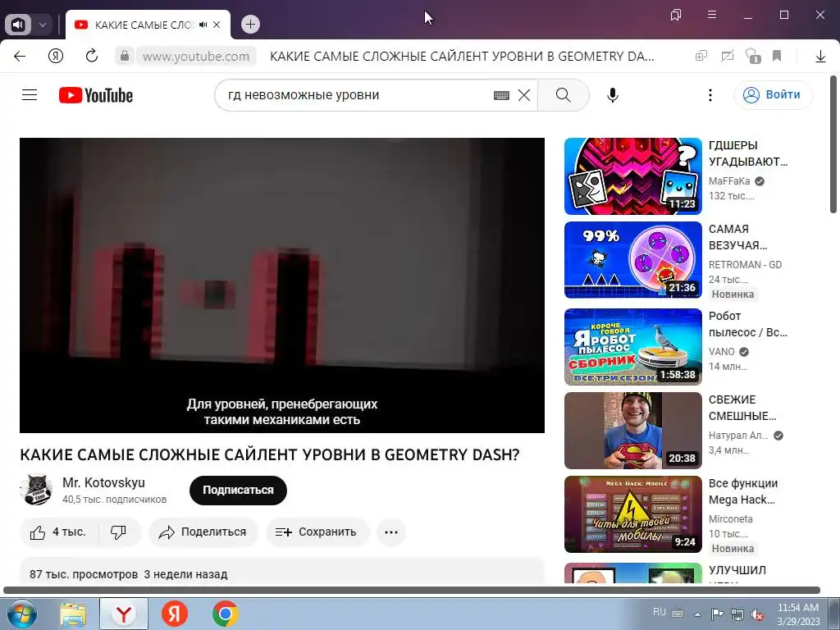
Task: Open more actions ellipsis under video
Action: coord(391,532)
